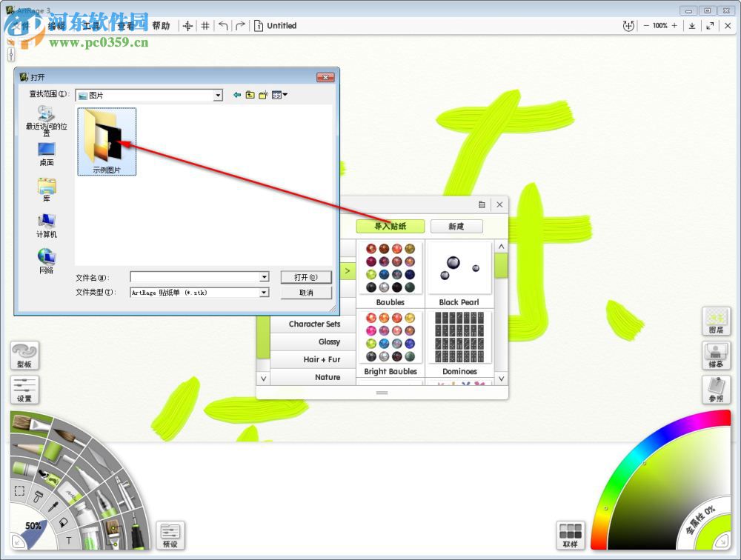Toggle the canvas grid from the toolbar

pos(205,25)
